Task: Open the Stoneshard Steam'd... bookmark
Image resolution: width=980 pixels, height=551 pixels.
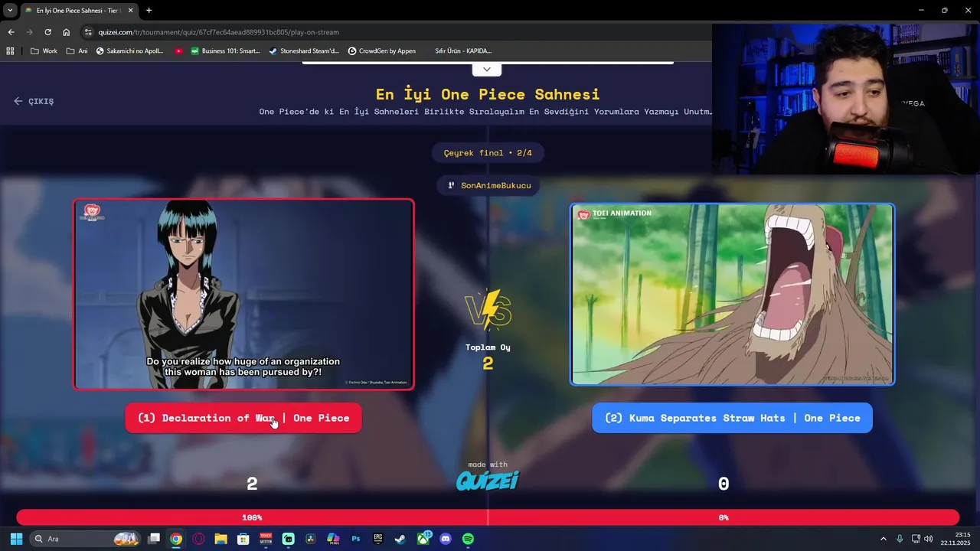Action: pos(304,51)
